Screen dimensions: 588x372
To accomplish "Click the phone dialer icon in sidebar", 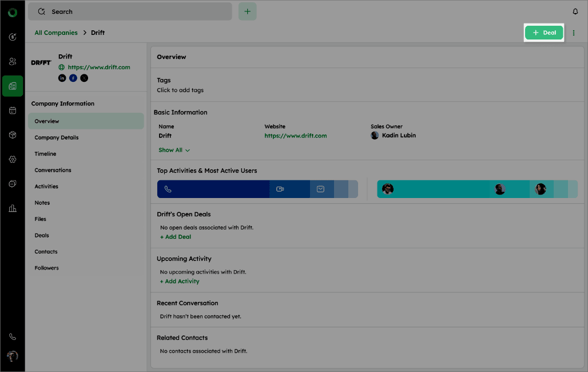I will 13,337.
